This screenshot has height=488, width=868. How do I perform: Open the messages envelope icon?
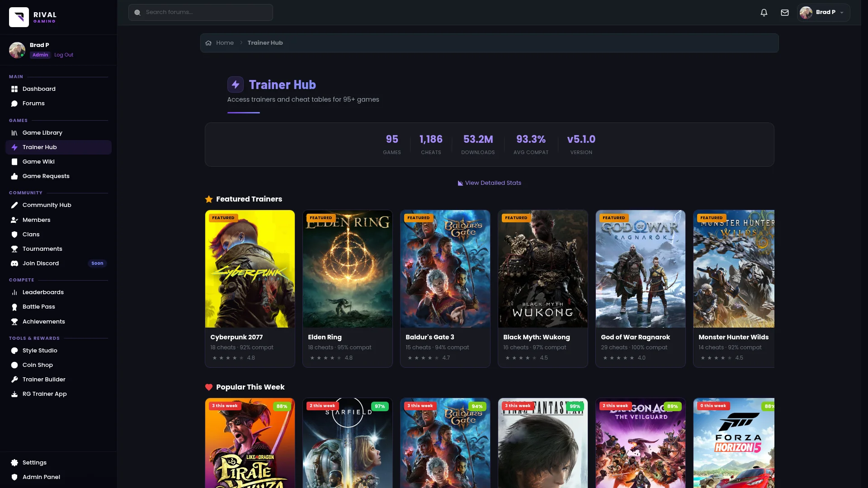click(x=785, y=13)
